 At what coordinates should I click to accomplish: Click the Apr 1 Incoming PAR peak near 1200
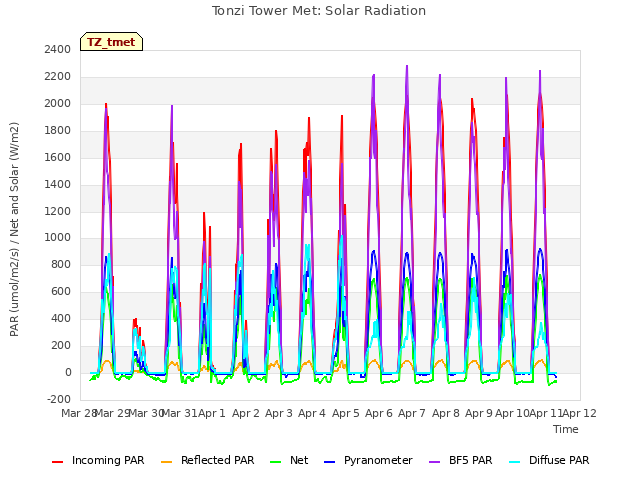(x=204, y=213)
